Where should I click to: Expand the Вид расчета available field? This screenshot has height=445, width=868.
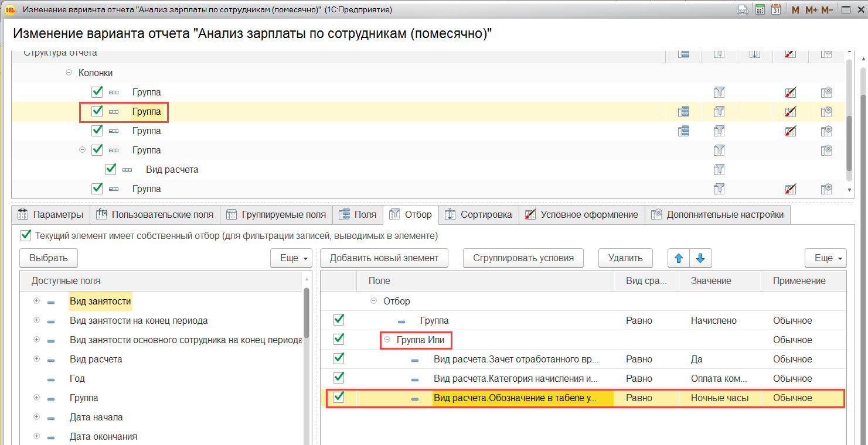click(36, 359)
